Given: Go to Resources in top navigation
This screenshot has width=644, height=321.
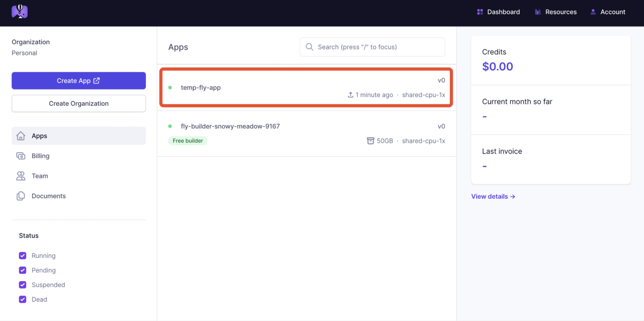Looking at the screenshot, I should coord(561,12).
